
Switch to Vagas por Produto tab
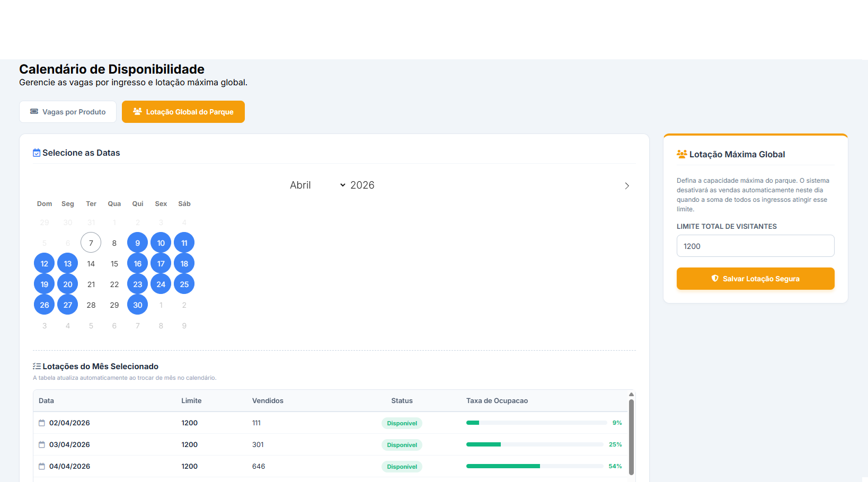coord(68,112)
